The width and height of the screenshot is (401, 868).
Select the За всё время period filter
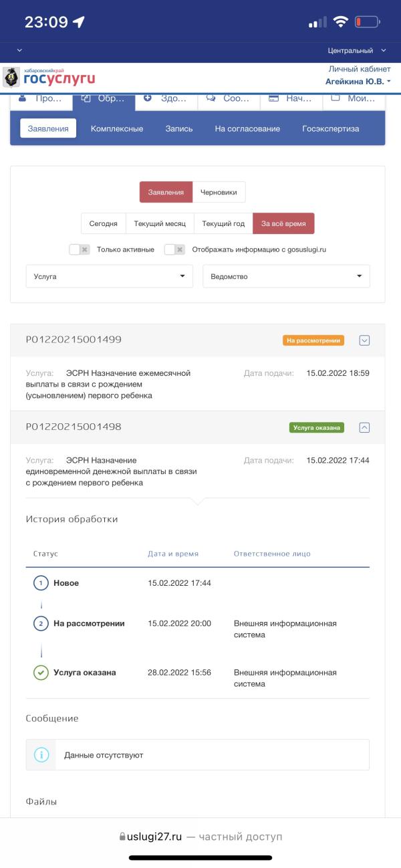(283, 223)
